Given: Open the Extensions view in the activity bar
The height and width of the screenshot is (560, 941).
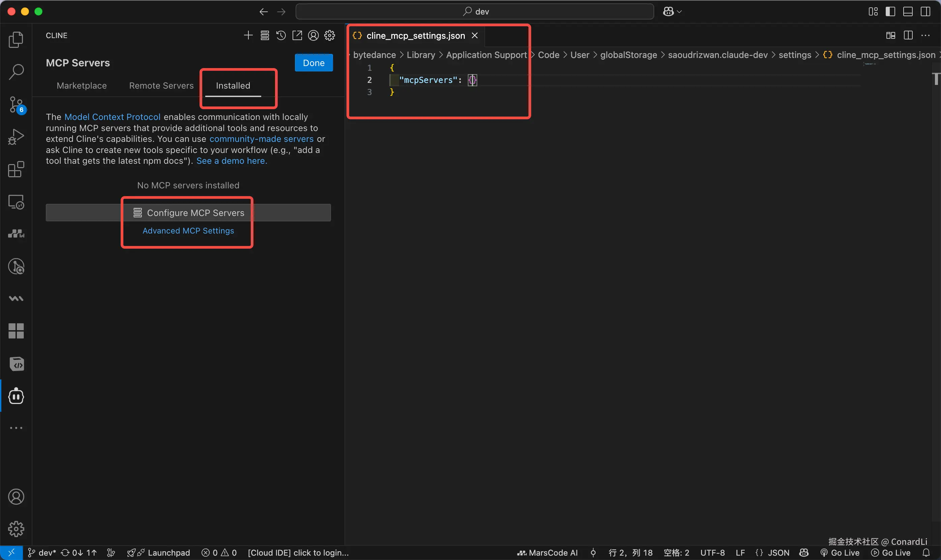Looking at the screenshot, I should point(16,169).
